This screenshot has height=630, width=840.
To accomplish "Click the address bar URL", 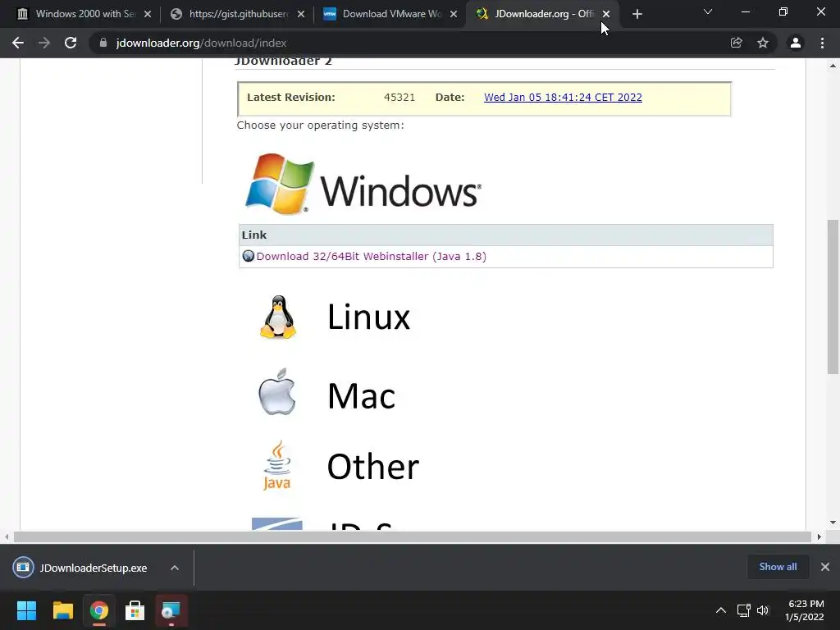I will pos(202,43).
